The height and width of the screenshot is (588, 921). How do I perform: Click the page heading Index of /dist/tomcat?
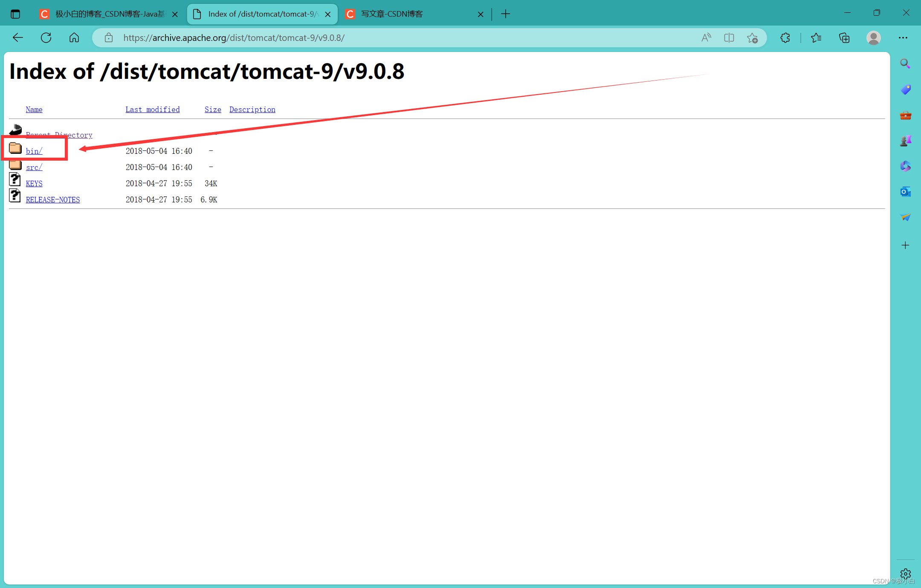pos(207,71)
